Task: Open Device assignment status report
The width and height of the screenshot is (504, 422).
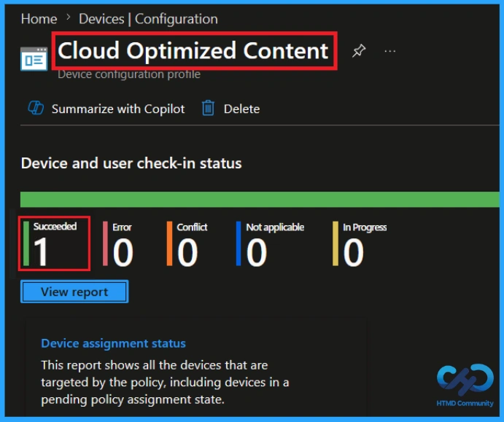Action: (x=113, y=343)
